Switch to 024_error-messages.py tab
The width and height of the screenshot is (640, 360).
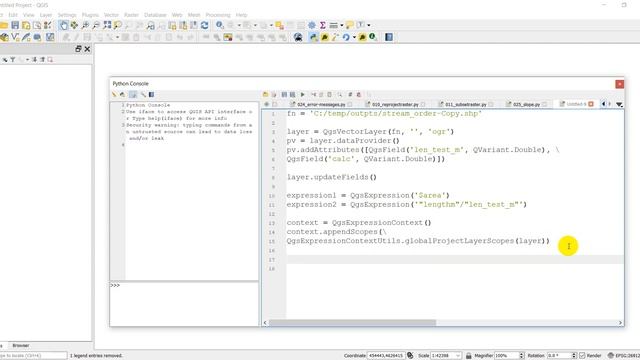(x=321, y=104)
